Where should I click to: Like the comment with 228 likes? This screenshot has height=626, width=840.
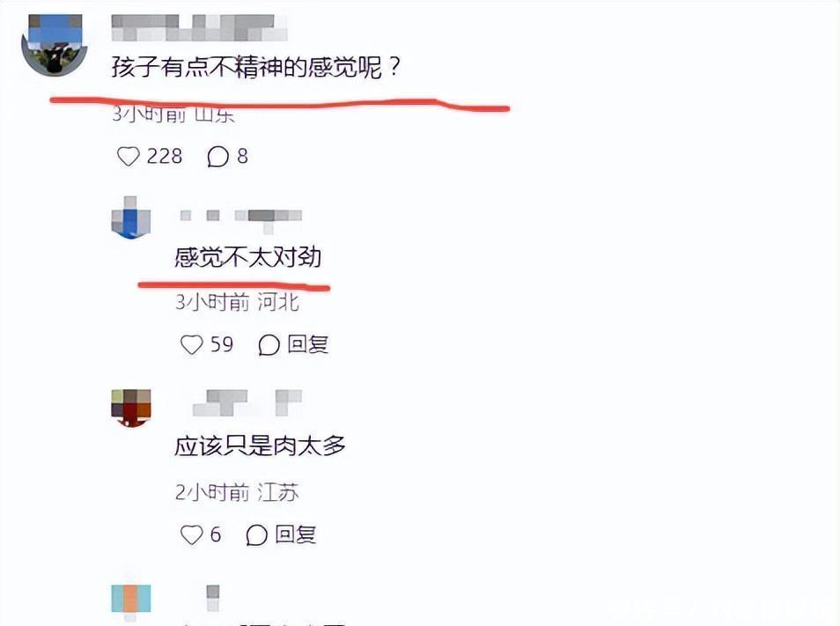(128, 157)
